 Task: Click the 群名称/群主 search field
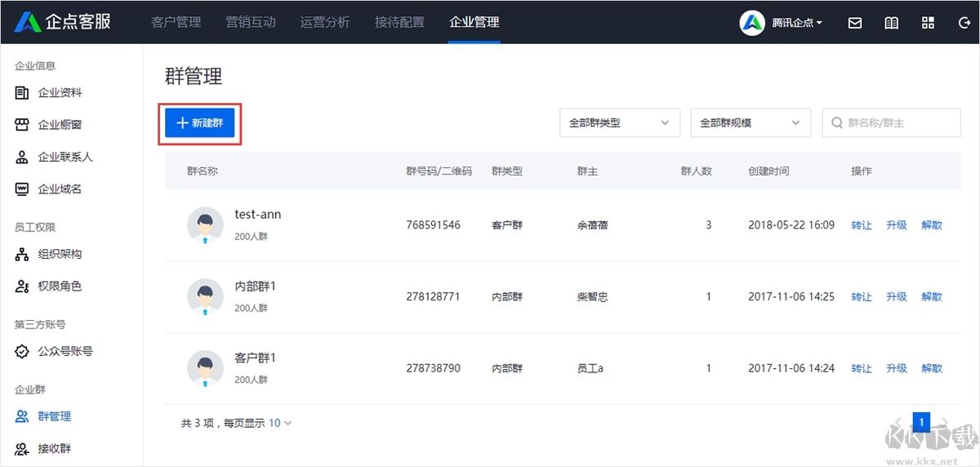pyautogui.click(x=898, y=123)
